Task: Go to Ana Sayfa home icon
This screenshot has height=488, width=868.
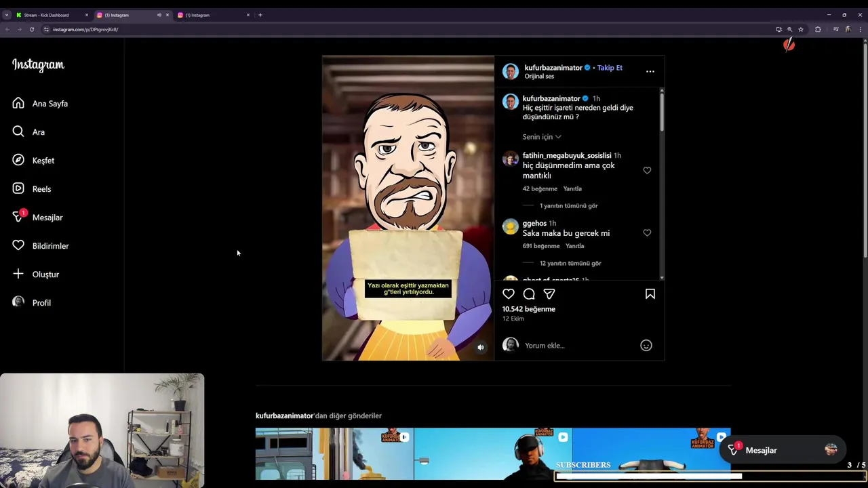Action: 18,103
